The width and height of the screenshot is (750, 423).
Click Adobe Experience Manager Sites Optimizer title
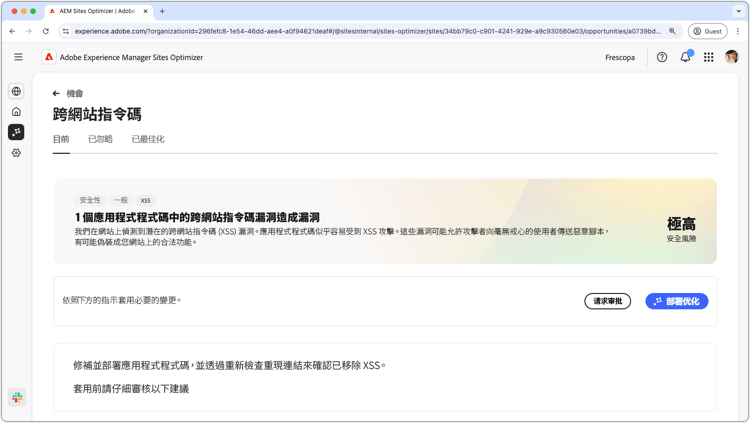tap(131, 57)
